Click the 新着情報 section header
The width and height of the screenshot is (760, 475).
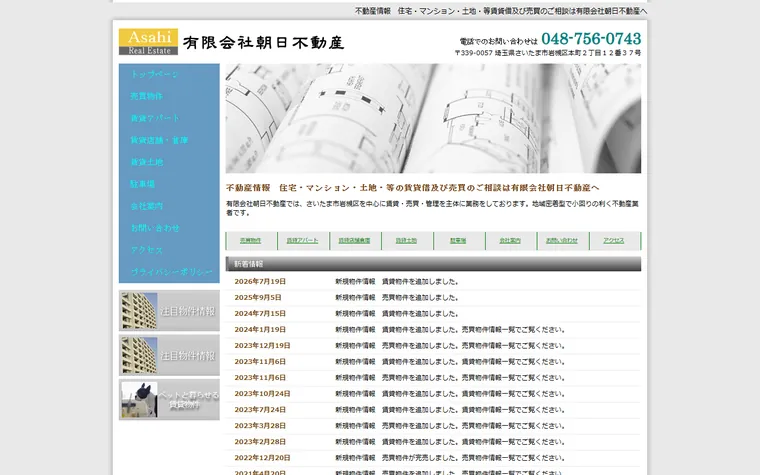[x=433, y=264]
